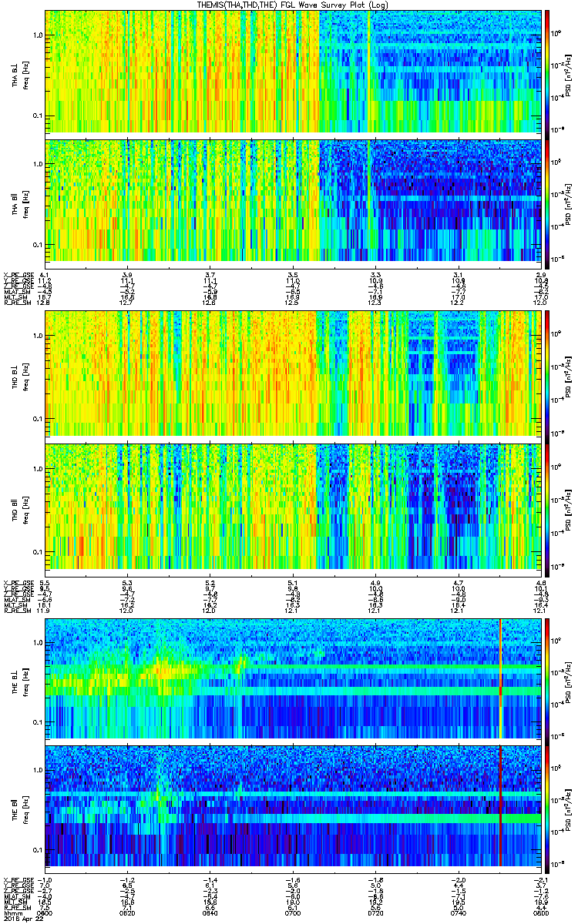Click the 0.1 tick label on THE B∥ axis

(x=38, y=849)
